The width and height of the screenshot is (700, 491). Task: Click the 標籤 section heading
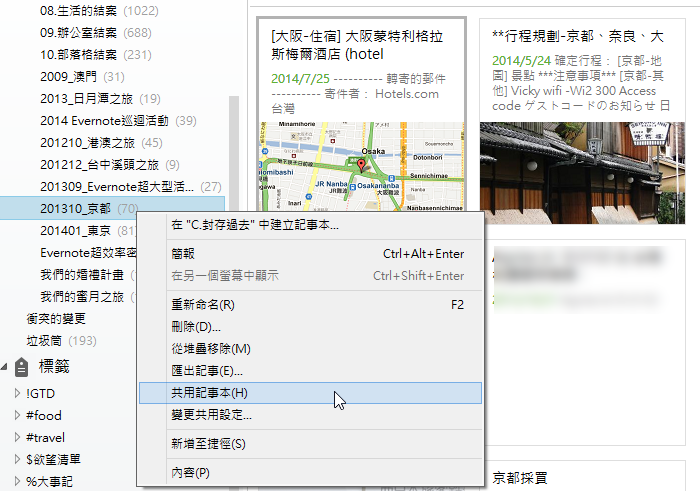coord(54,367)
